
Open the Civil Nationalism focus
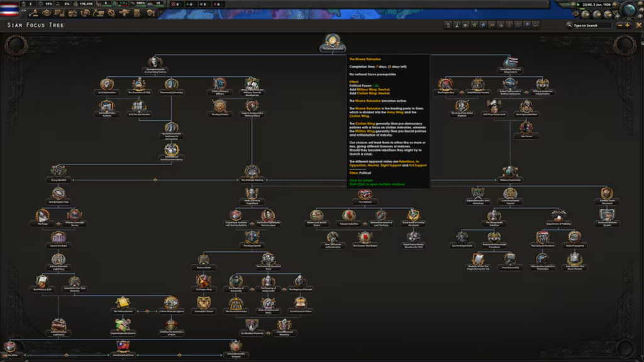107,86
